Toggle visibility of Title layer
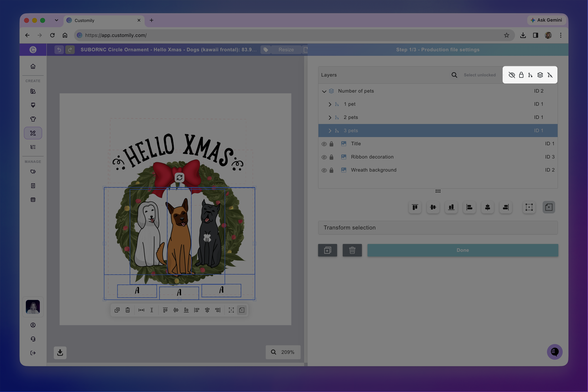Viewport: 588px width, 392px height. (x=324, y=144)
